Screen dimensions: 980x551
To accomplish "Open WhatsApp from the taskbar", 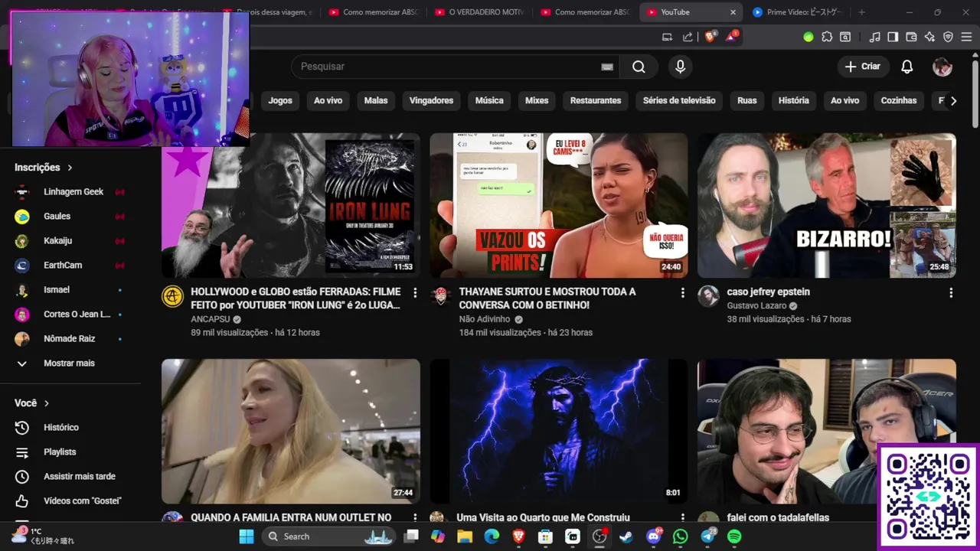I will click(x=680, y=536).
